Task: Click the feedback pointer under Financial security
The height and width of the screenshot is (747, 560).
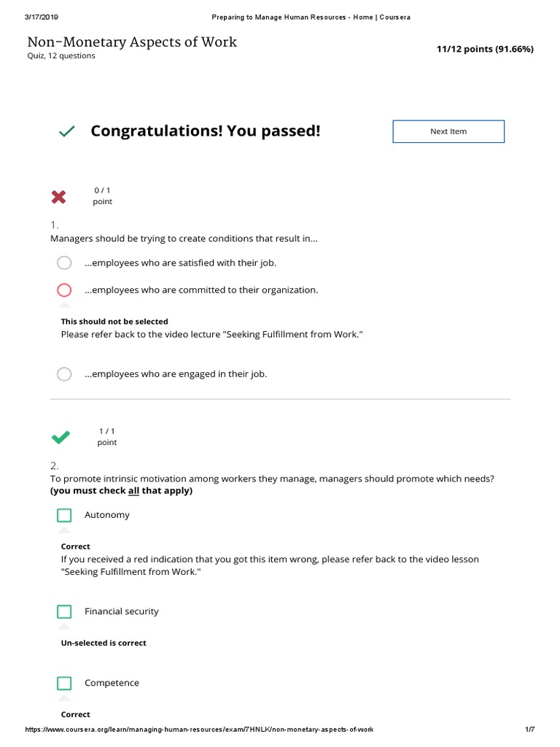Action: pyautogui.click(x=64, y=626)
